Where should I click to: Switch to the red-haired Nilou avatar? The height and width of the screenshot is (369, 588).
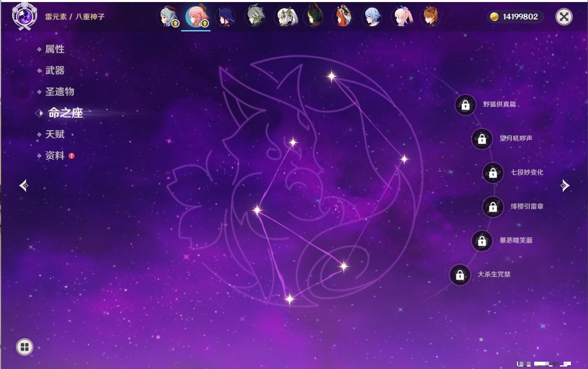click(343, 17)
